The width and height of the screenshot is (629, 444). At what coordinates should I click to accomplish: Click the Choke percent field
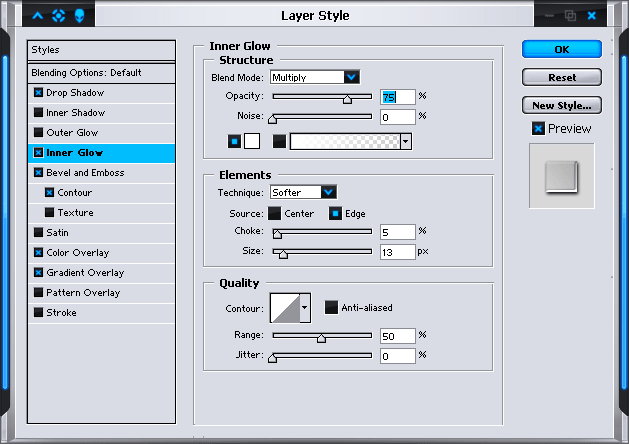tap(398, 232)
